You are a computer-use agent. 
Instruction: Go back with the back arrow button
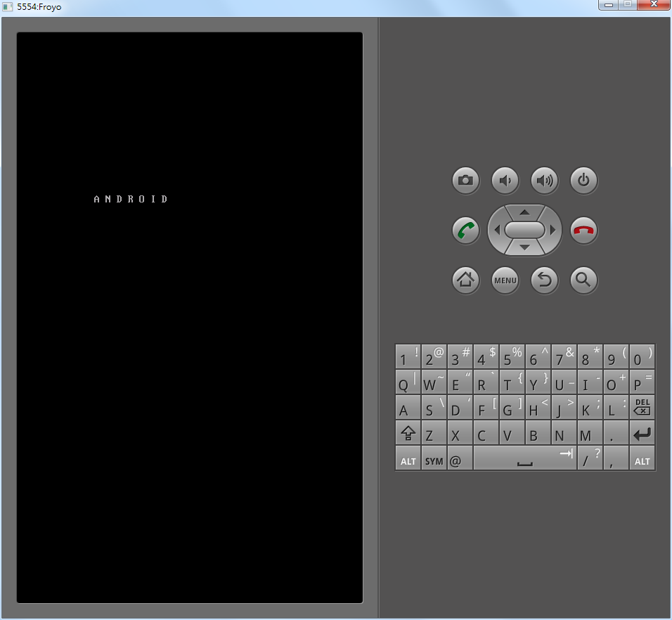[544, 280]
